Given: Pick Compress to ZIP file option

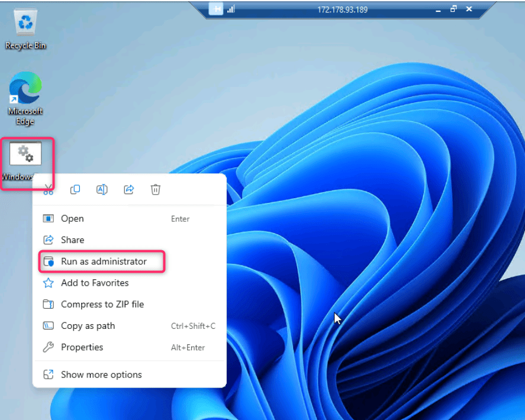Looking at the screenshot, I should click(x=102, y=304).
